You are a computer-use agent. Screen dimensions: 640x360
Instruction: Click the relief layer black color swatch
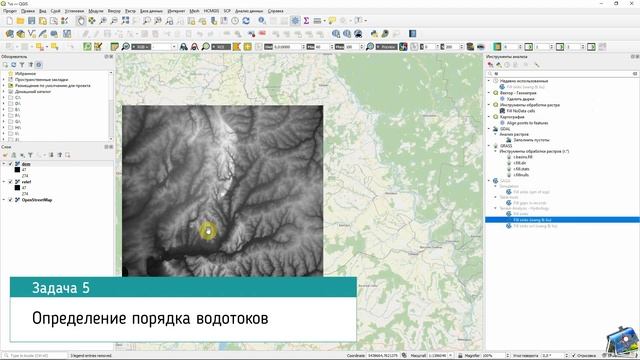[17, 188]
